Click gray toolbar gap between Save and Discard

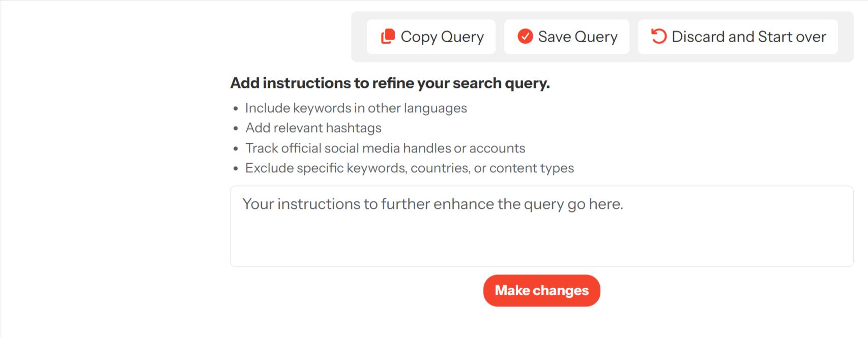pyautogui.click(x=634, y=37)
